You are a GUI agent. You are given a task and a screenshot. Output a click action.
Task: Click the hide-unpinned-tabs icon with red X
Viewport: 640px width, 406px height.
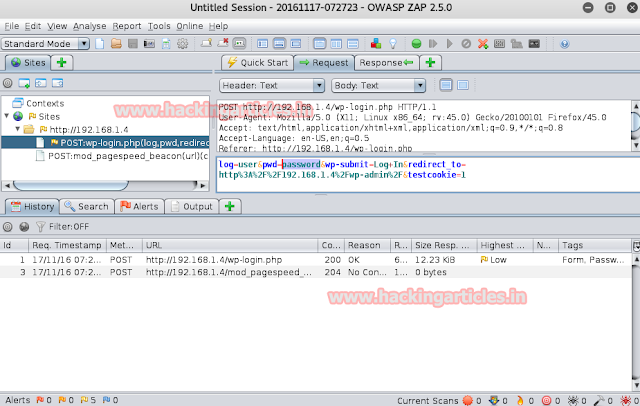(222, 44)
